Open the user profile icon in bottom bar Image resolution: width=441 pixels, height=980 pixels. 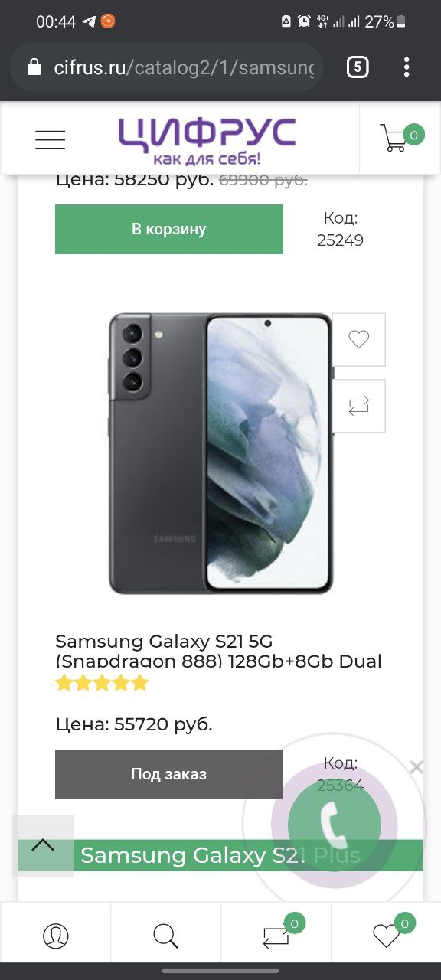55,935
